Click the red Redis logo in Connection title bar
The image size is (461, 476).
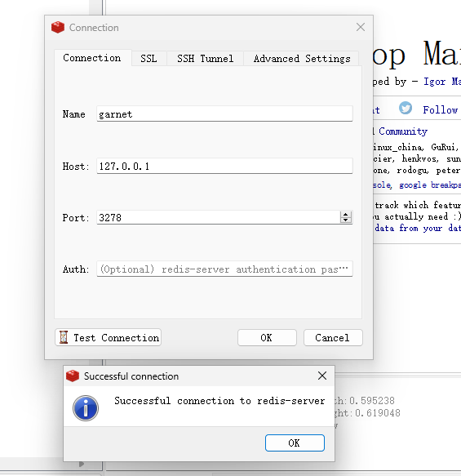pyautogui.click(x=58, y=27)
